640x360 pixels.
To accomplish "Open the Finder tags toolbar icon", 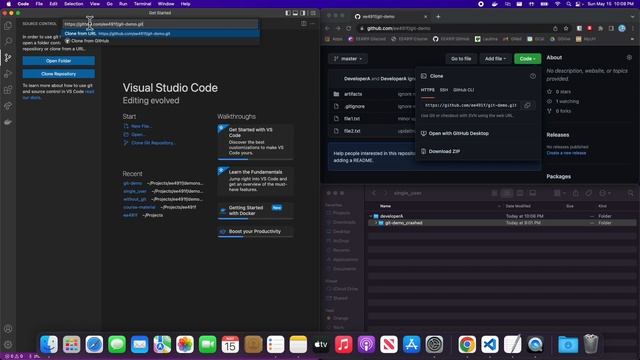I will [589, 193].
